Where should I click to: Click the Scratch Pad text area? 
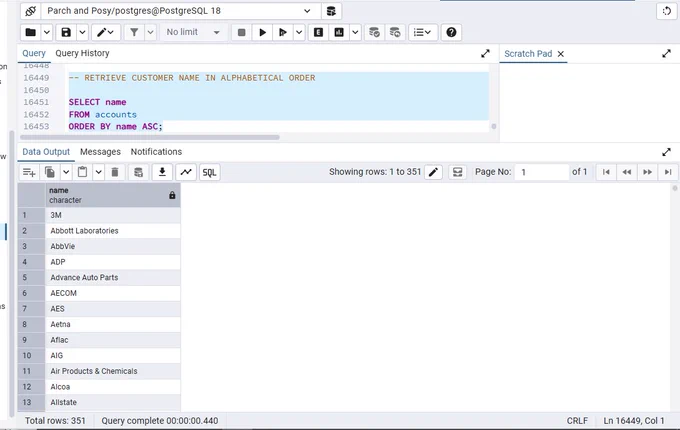pos(589,102)
